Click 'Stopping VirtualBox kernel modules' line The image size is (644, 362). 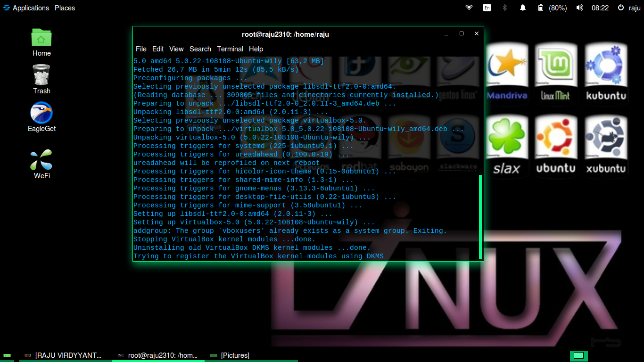(x=224, y=239)
